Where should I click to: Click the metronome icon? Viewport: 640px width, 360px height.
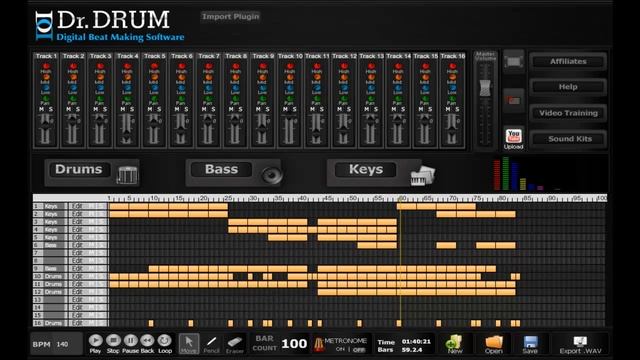318,344
